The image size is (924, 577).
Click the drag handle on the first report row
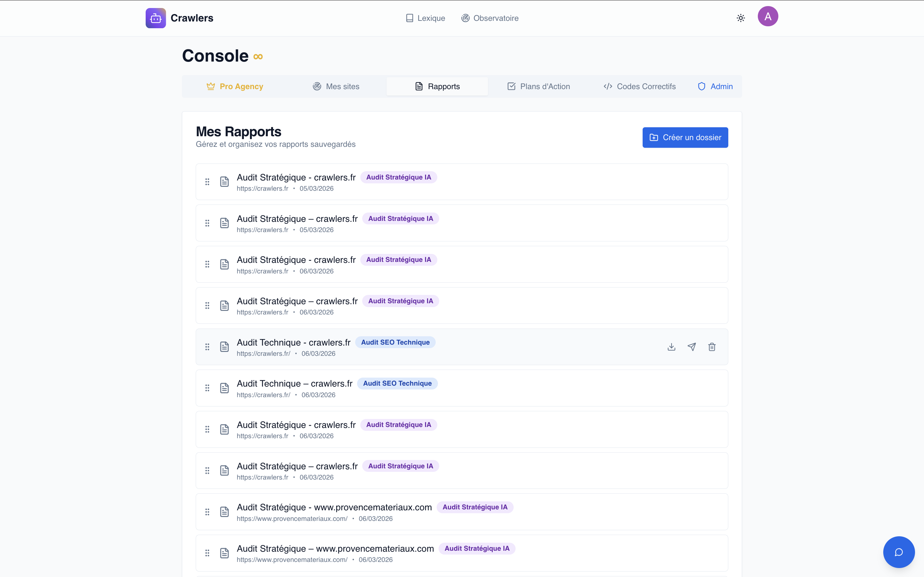[x=207, y=182]
